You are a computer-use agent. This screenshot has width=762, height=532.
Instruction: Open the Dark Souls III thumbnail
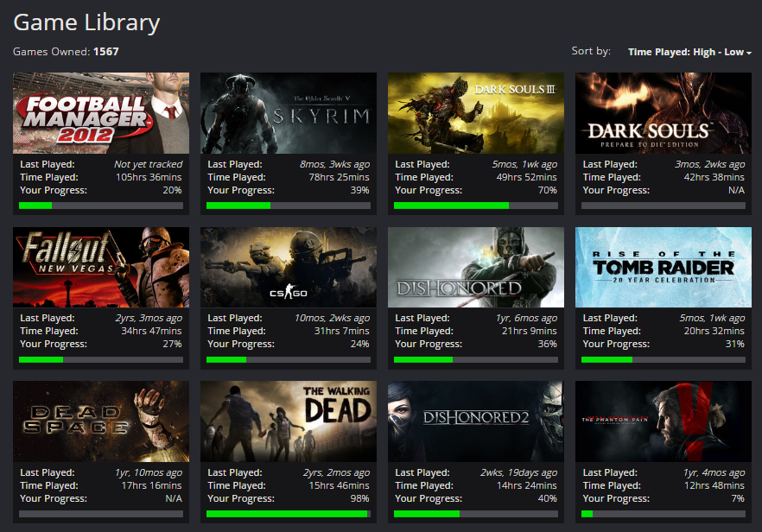[476, 113]
